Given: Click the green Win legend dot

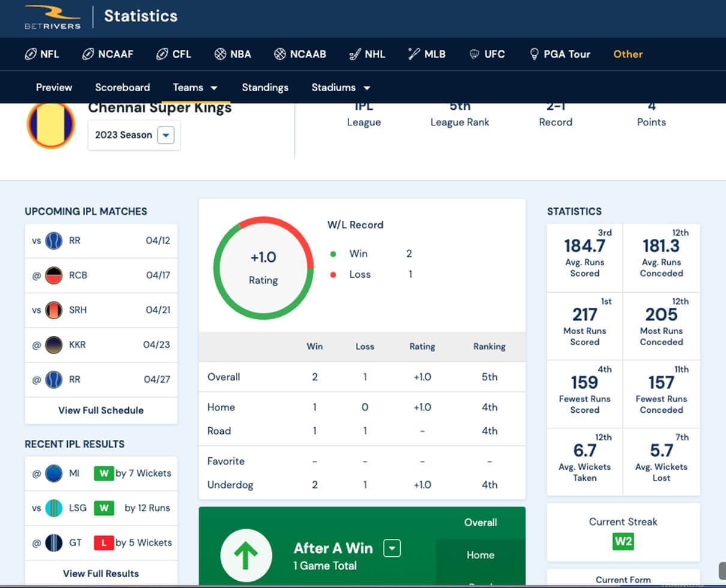Looking at the screenshot, I should coord(333,254).
